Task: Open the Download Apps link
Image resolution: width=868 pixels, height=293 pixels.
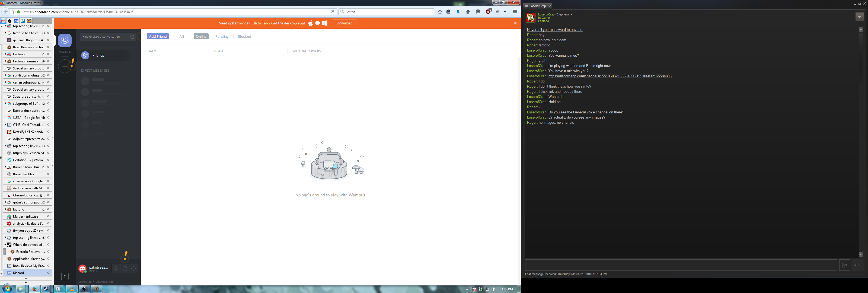Action: (104, 282)
